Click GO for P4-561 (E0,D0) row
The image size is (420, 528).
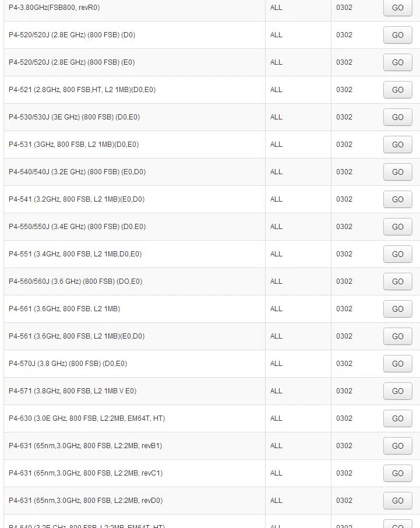pos(397,336)
